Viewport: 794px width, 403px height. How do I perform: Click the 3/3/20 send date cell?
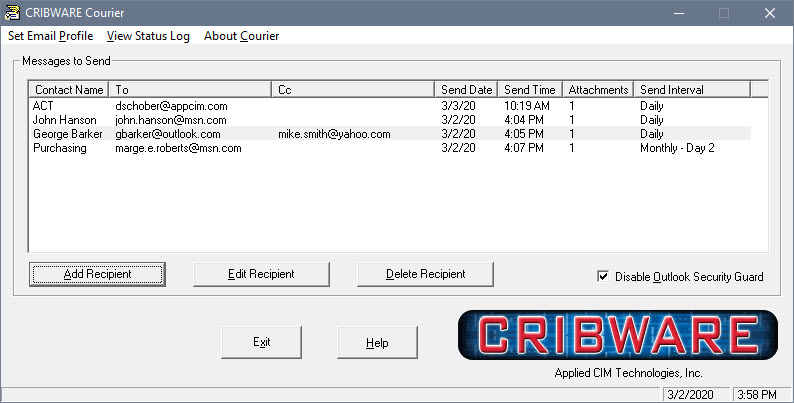coord(458,106)
